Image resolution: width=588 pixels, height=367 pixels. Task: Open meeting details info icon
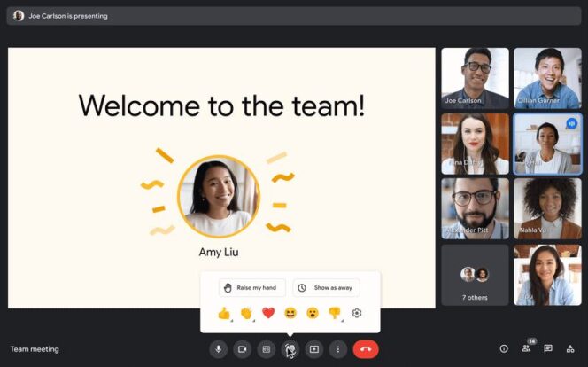pyautogui.click(x=504, y=349)
